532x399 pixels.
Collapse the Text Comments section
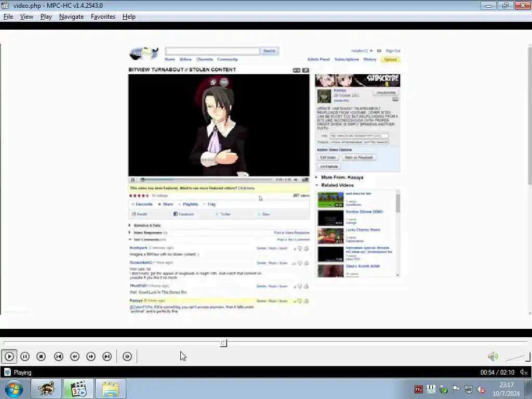tap(147, 240)
